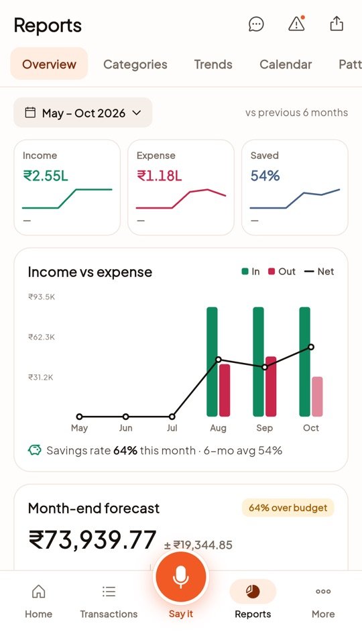Tap the Reports pie chart icon
362x644 pixels.
253,592
